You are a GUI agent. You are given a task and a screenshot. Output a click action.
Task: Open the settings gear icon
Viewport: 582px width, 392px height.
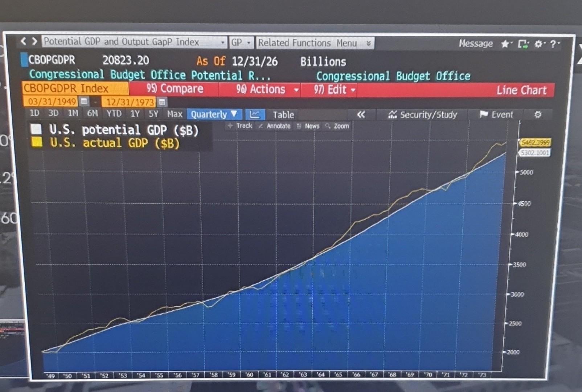(x=539, y=44)
